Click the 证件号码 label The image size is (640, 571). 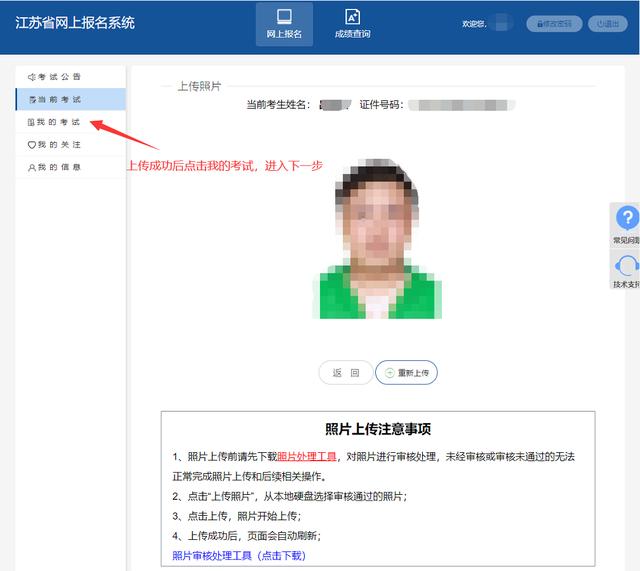(x=382, y=105)
